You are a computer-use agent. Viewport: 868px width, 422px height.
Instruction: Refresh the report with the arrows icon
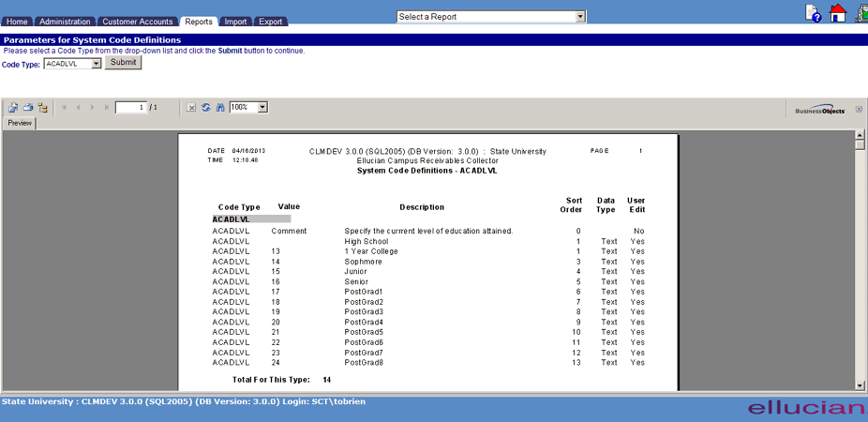click(x=206, y=108)
